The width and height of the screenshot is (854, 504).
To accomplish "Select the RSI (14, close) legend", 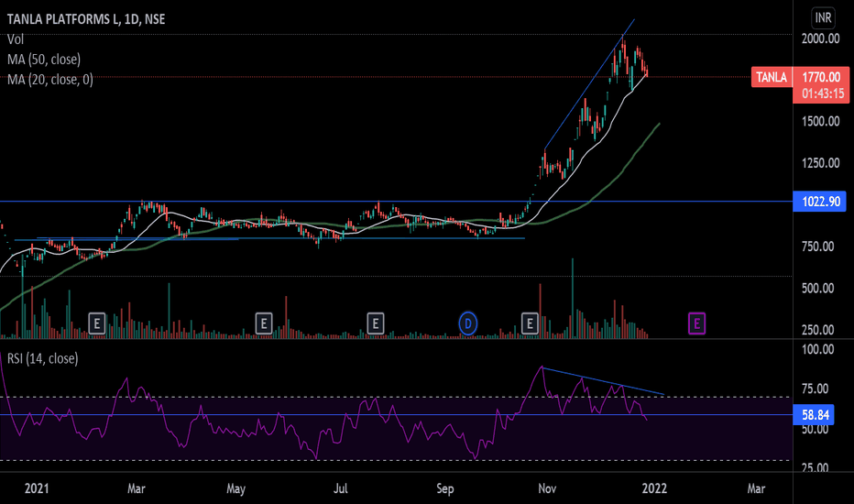I will pyautogui.click(x=42, y=358).
